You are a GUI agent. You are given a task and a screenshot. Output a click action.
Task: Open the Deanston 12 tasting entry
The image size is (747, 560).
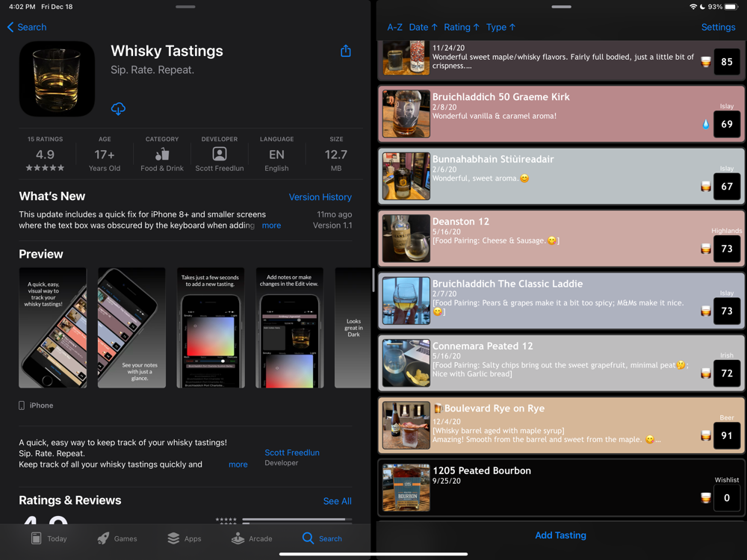(561, 239)
